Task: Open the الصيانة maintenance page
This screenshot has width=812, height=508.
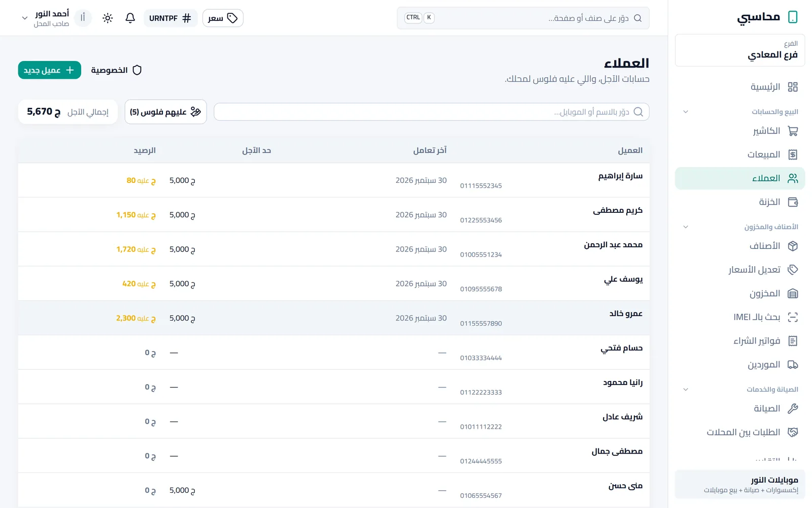Action: pyautogui.click(x=740, y=408)
